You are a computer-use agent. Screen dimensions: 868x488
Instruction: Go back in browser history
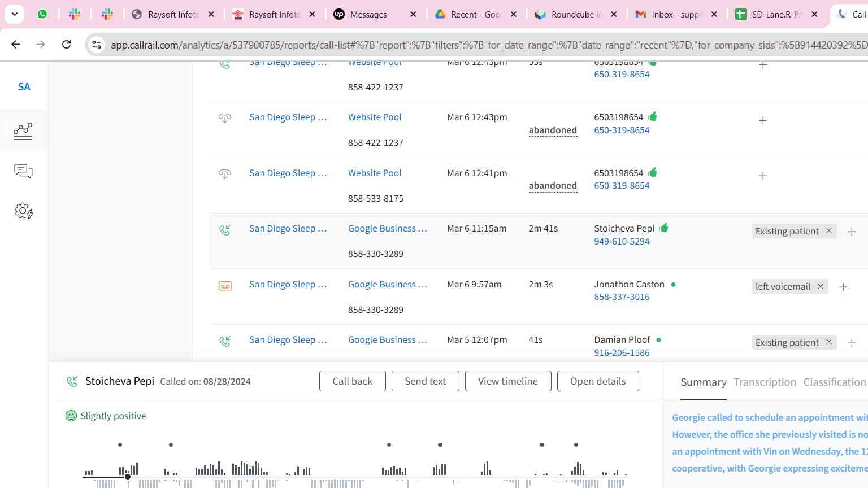click(x=16, y=44)
